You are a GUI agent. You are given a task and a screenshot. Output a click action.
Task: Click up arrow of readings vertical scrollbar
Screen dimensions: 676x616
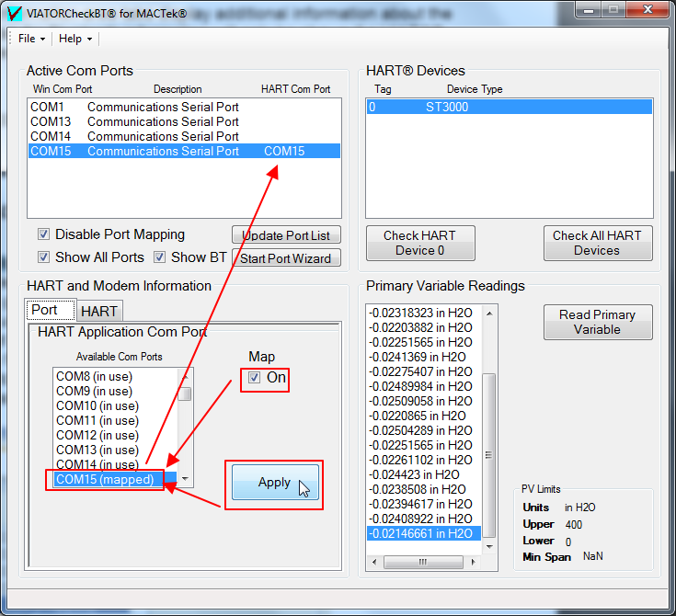click(489, 314)
